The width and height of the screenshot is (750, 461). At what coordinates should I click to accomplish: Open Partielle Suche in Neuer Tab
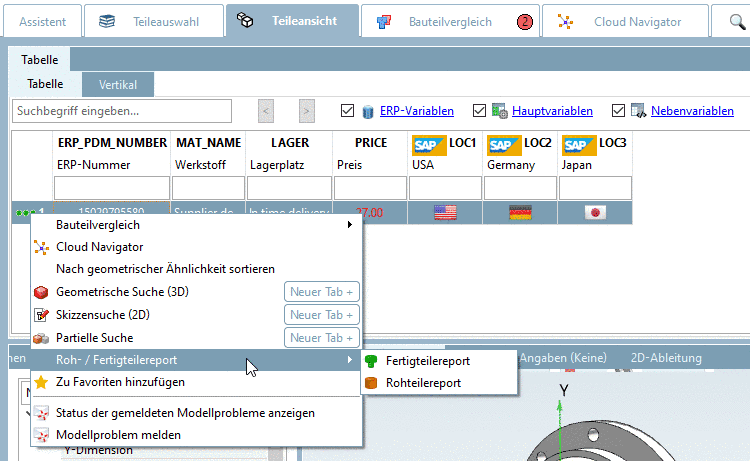coord(321,338)
